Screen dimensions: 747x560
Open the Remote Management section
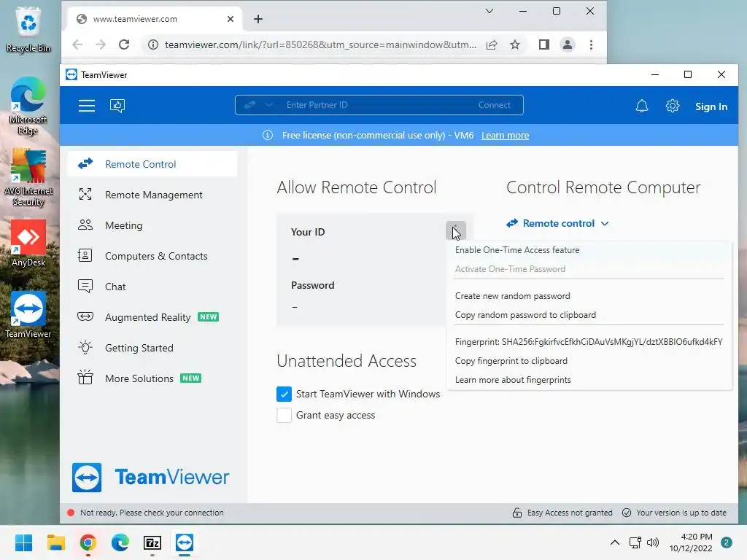pos(152,195)
